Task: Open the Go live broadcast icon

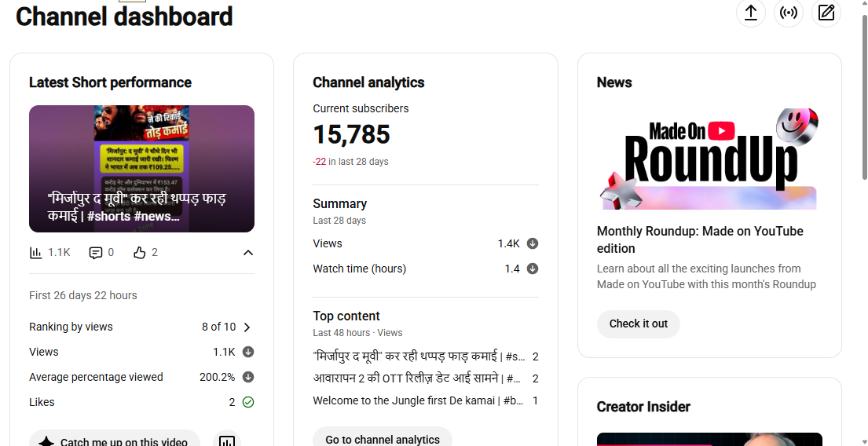Action: (789, 13)
